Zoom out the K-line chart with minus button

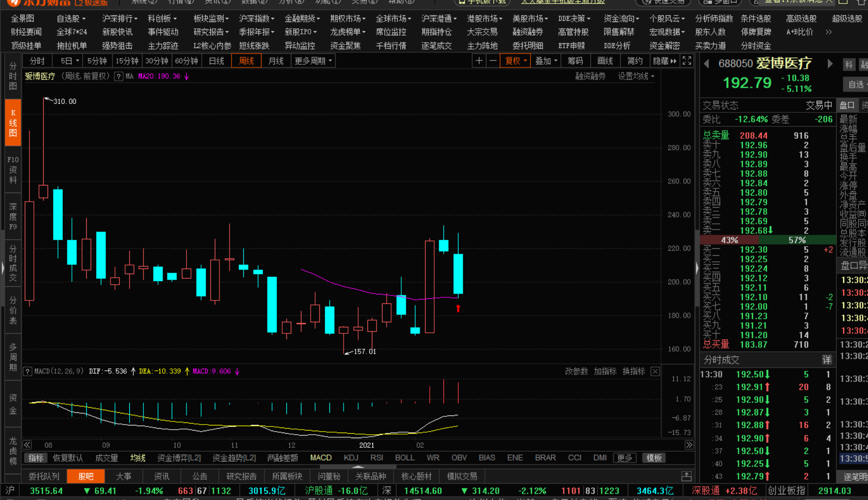pyautogui.click(x=493, y=61)
